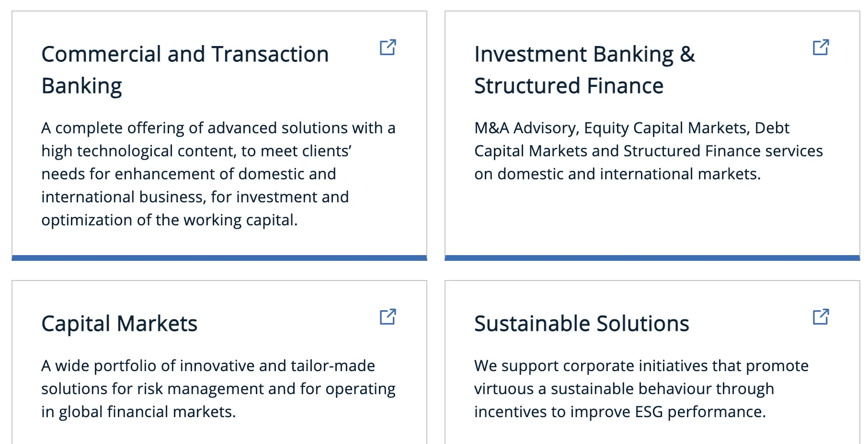Open external link icon on Capital Markets card
The width and height of the screenshot is (868, 444).
pyautogui.click(x=388, y=317)
